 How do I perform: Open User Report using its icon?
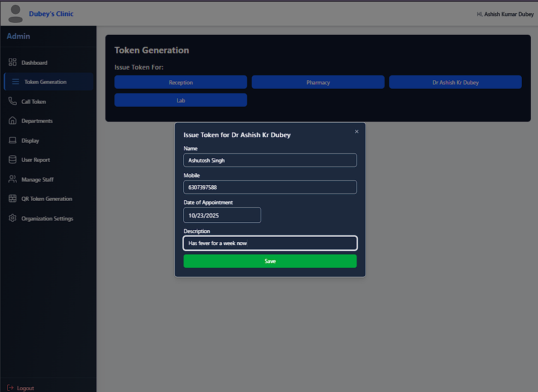point(12,159)
